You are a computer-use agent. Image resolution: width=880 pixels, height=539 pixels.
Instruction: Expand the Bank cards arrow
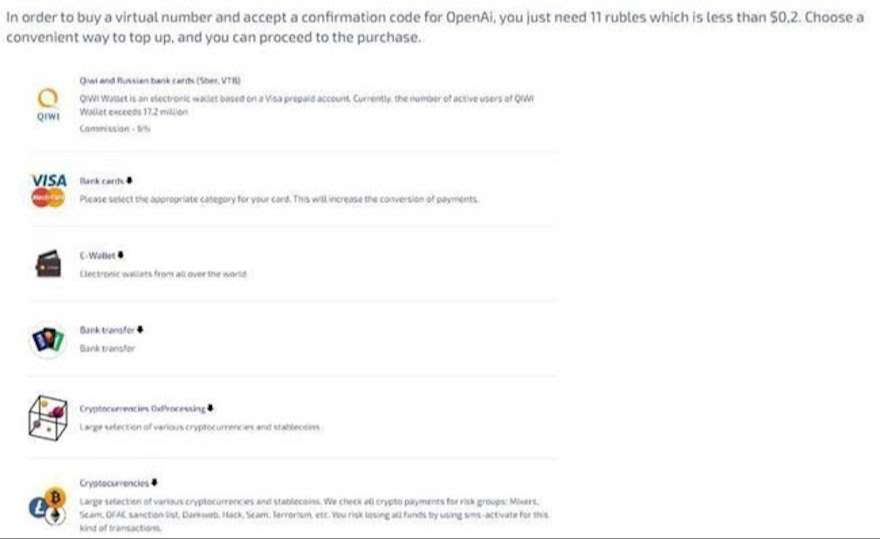pyautogui.click(x=130, y=180)
